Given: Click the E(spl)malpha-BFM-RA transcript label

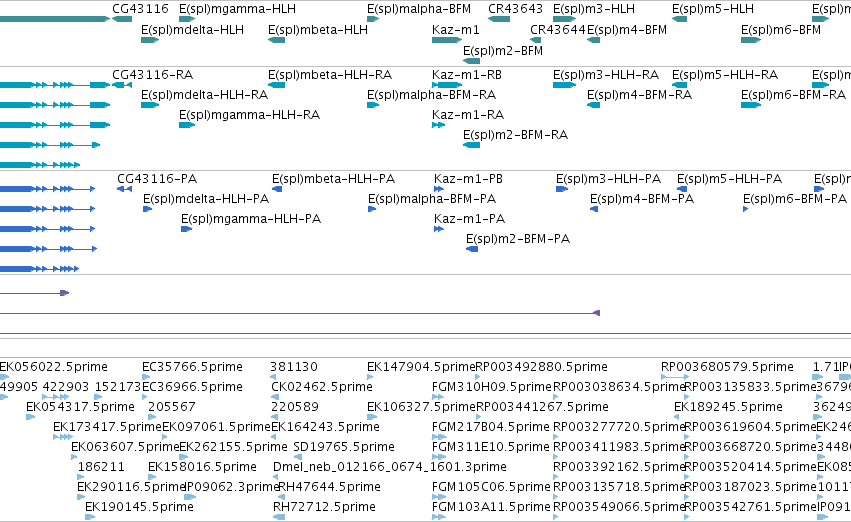Looking at the screenshot, I should 431,95.
